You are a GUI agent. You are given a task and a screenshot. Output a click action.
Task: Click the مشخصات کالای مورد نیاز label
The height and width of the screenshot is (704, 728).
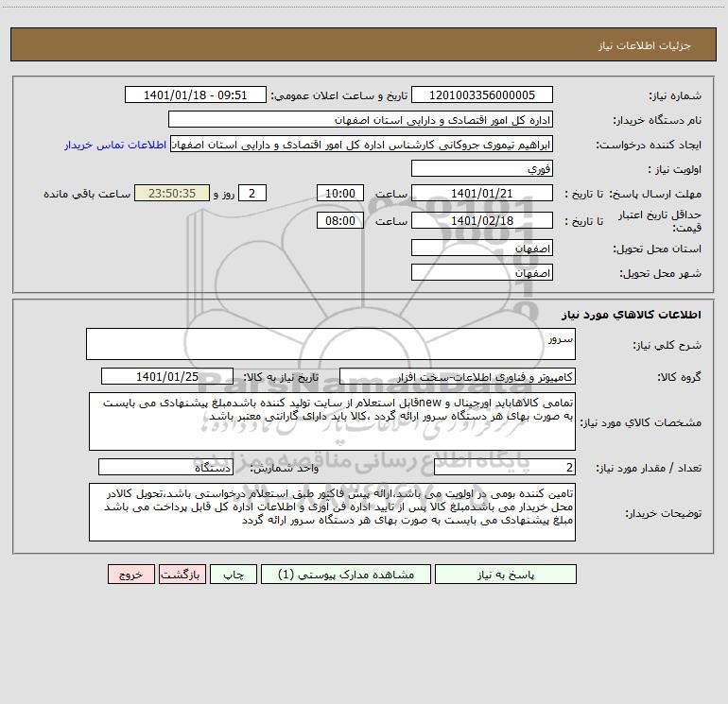(642, 422)
